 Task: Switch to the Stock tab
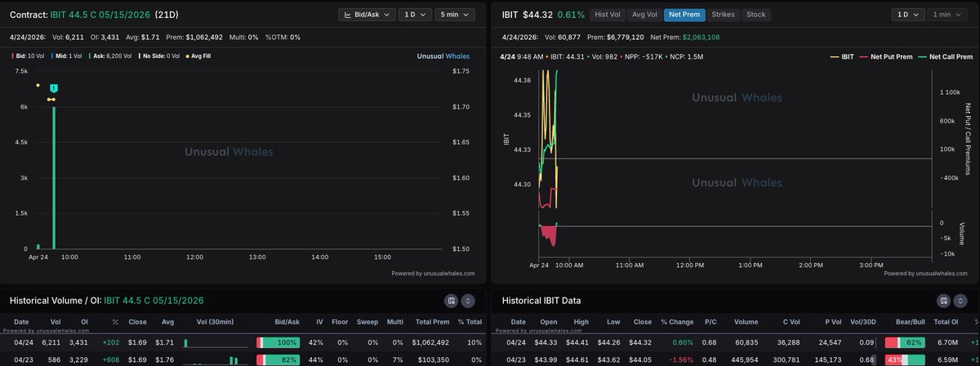(x=756, y=15)
